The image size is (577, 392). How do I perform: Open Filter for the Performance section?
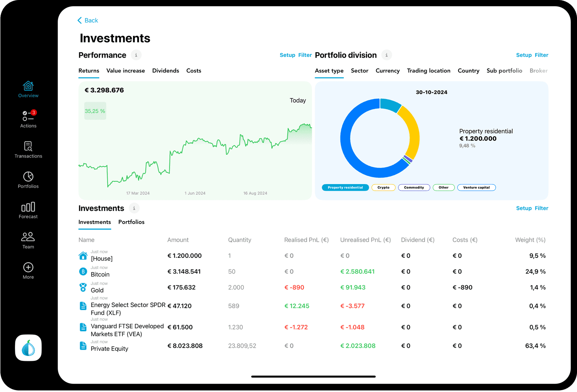(305, 55)
